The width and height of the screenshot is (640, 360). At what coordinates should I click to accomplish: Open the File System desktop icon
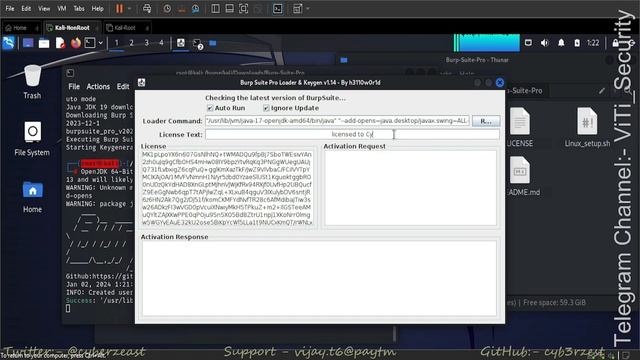[32, 139]
